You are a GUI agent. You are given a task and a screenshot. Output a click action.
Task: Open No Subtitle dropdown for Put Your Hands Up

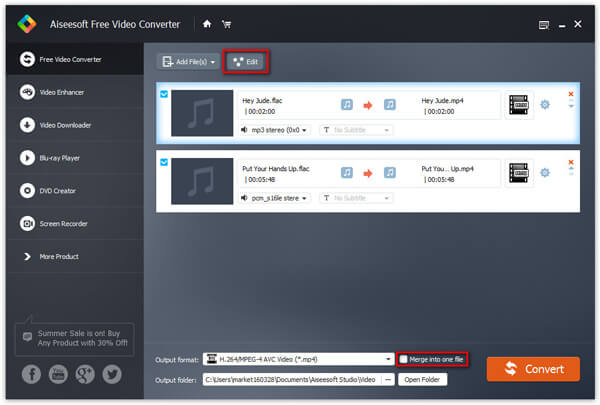click(356, 198)
